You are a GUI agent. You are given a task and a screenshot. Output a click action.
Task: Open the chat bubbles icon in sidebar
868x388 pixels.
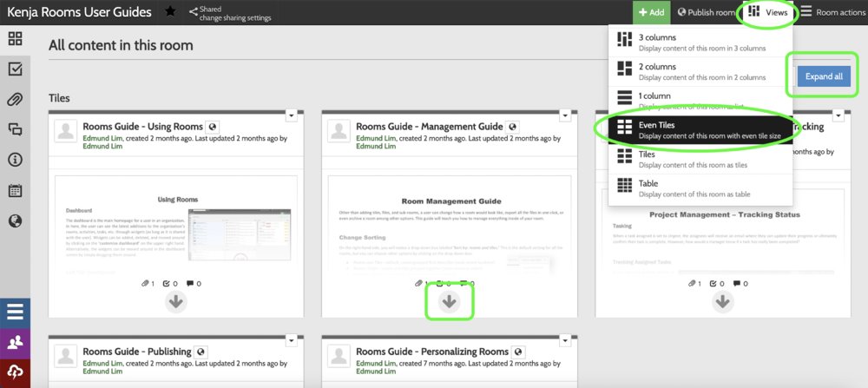[15, 129]
